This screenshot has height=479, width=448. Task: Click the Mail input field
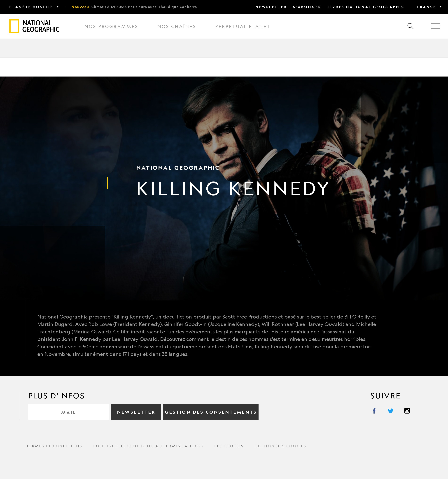pos(68,412)
